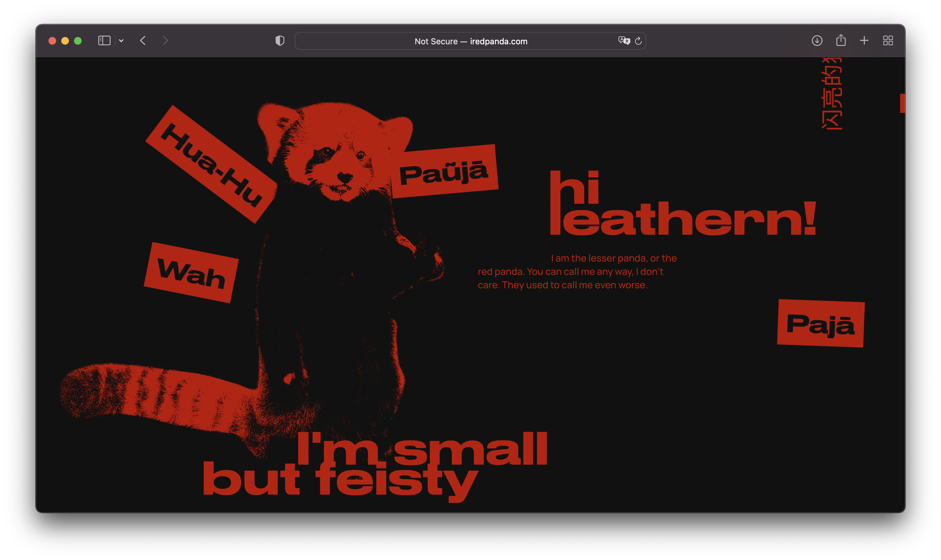Click the red scrollbar thumb on right edge
The height and width of the screenshot is (560, 941).
pos(902,103)
